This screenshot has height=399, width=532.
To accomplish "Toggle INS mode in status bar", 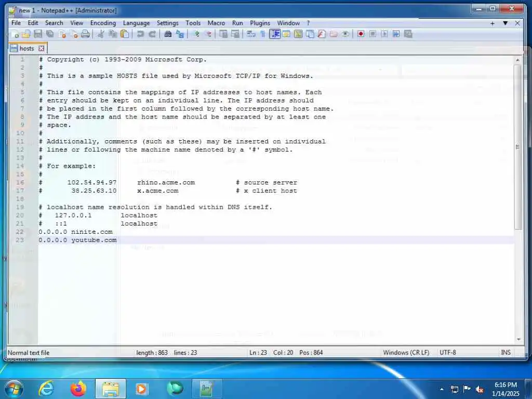I will click(x=506, y=353).
